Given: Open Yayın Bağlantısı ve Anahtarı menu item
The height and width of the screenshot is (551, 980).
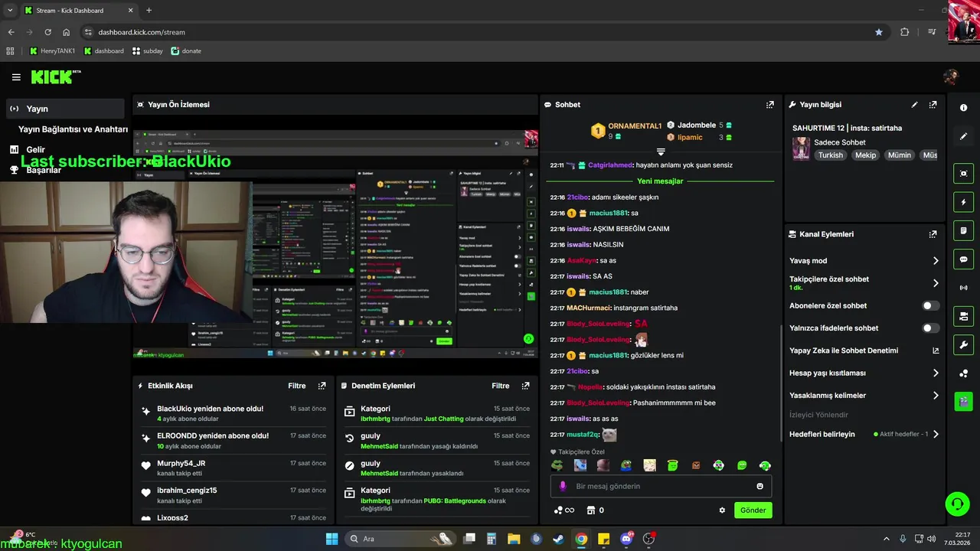Looking at the screenshot, I should click(x=73, y=129).
